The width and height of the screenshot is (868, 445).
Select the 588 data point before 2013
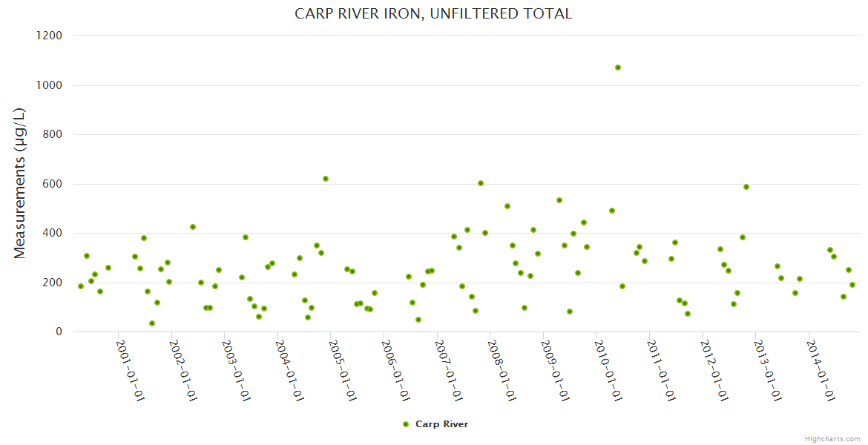[746, 187]
